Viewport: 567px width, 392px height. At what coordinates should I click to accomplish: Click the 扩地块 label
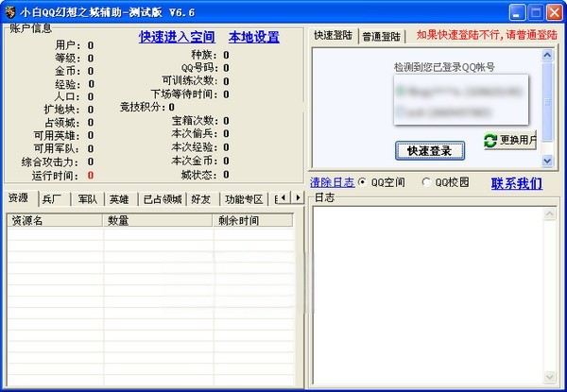coord(61,110)
